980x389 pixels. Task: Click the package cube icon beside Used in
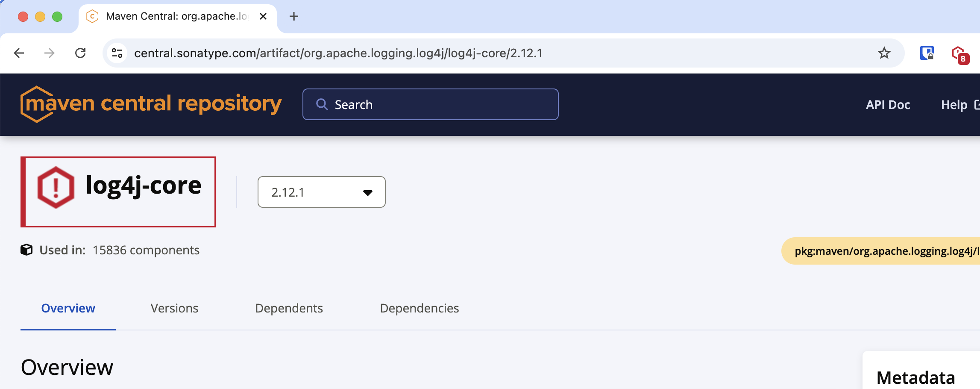[26, 250]
